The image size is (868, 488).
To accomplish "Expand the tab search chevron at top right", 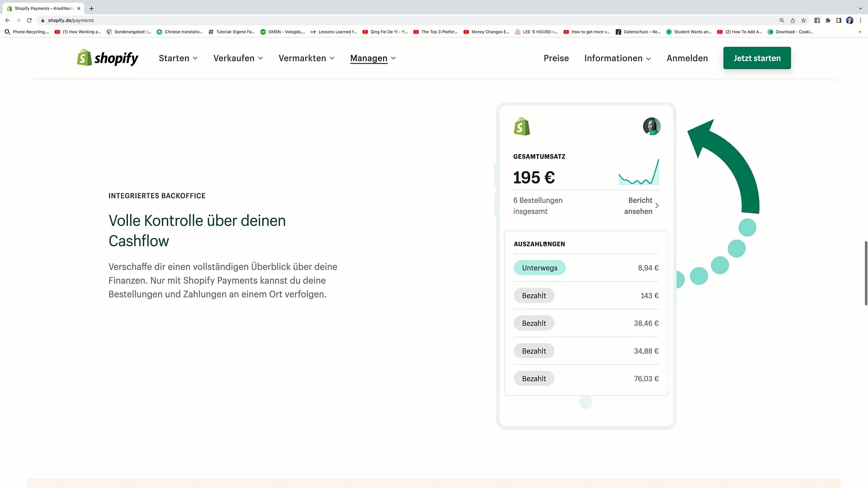I will [860, 8].
